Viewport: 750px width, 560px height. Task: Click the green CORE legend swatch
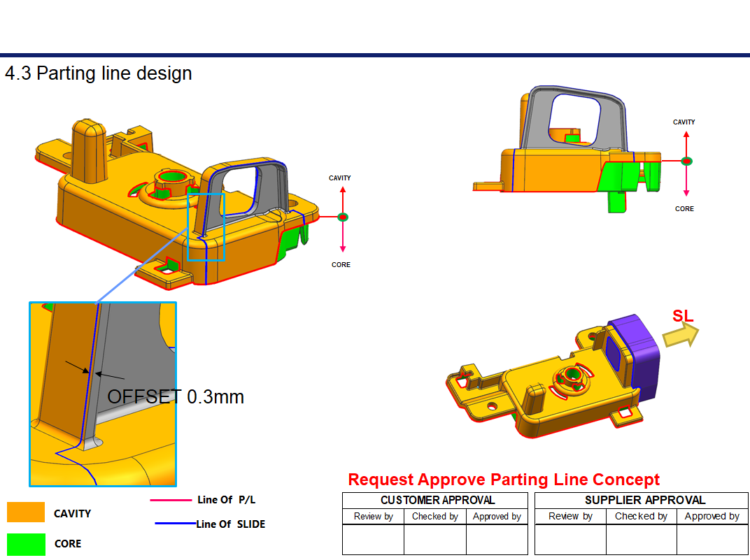pos(26,544)
